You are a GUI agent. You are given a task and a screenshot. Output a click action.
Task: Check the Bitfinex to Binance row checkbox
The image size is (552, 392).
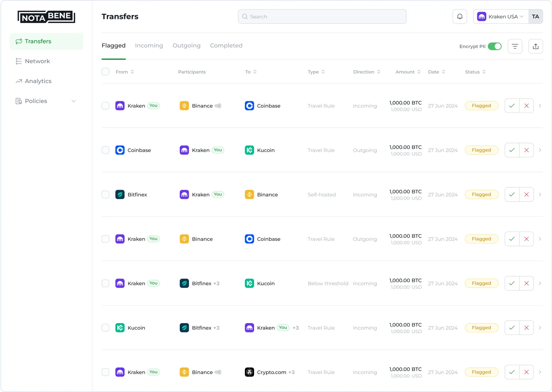tap(106, 194)
